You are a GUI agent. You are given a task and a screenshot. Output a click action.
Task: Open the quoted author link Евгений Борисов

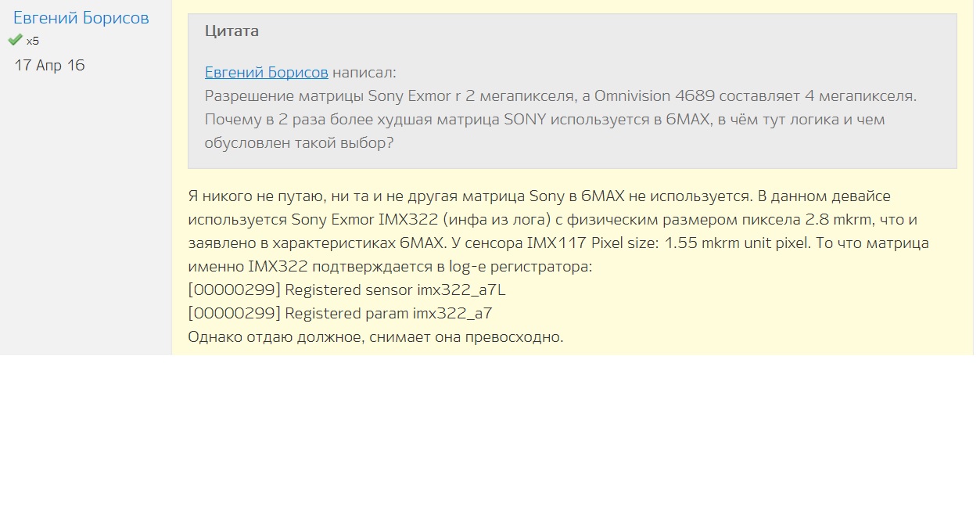pos(267,73)
